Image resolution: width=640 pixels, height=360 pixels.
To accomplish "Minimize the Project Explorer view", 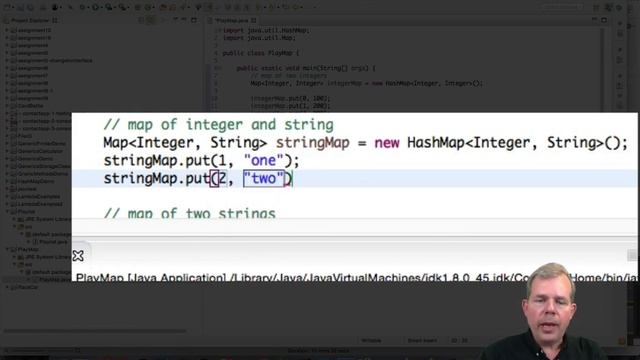I will coord(184,20).
